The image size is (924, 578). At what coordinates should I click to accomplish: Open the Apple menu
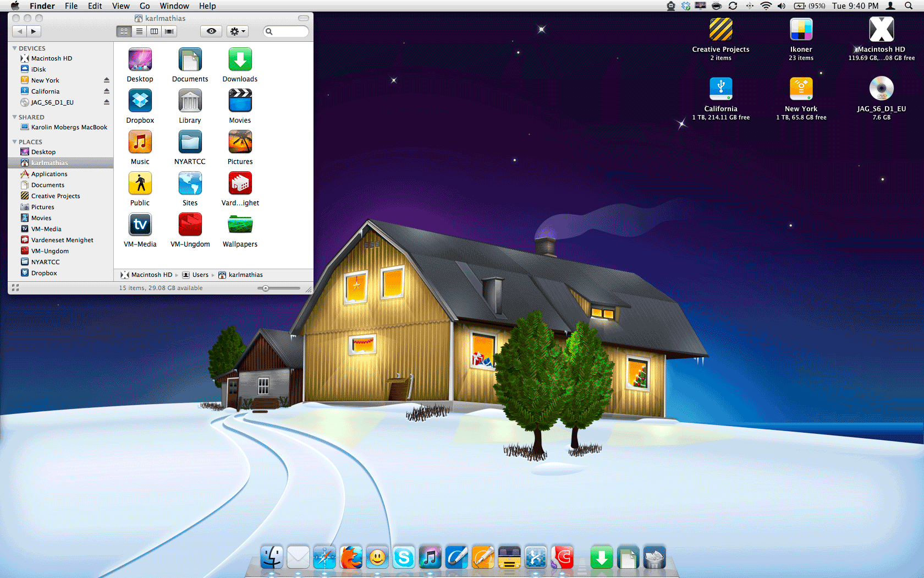(15, 6)
